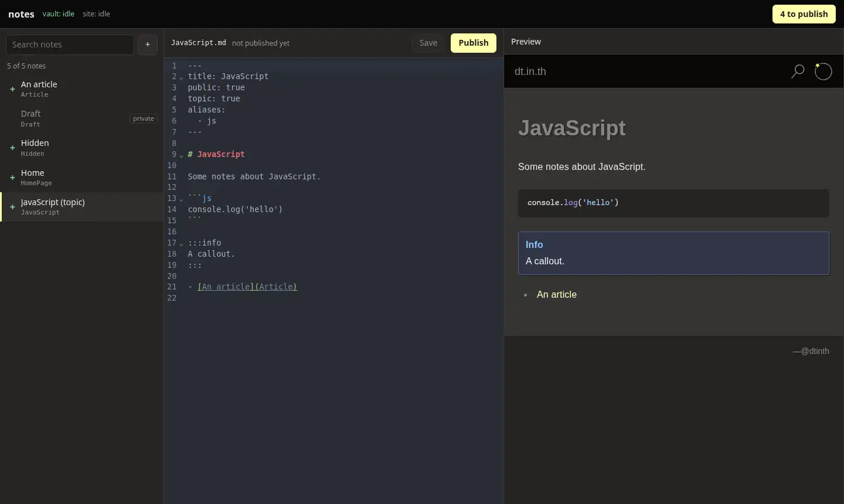Click the plus status icon beside Hidden
This screenshot has height=504, width=844.
pyautogui.click(x=12, y=148)
